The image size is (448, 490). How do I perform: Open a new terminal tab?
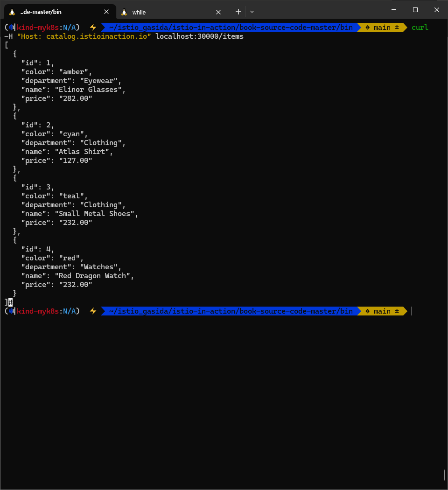click(238, 12)
